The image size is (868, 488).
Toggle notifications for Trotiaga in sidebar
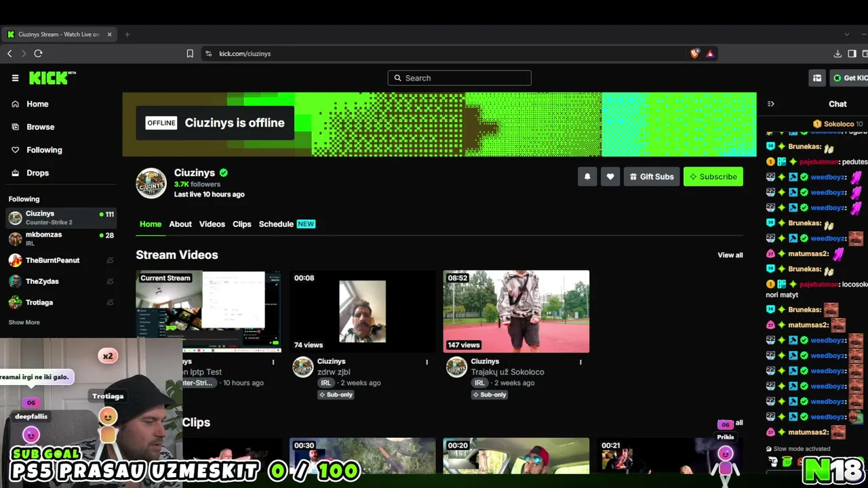tap(110, 302)
